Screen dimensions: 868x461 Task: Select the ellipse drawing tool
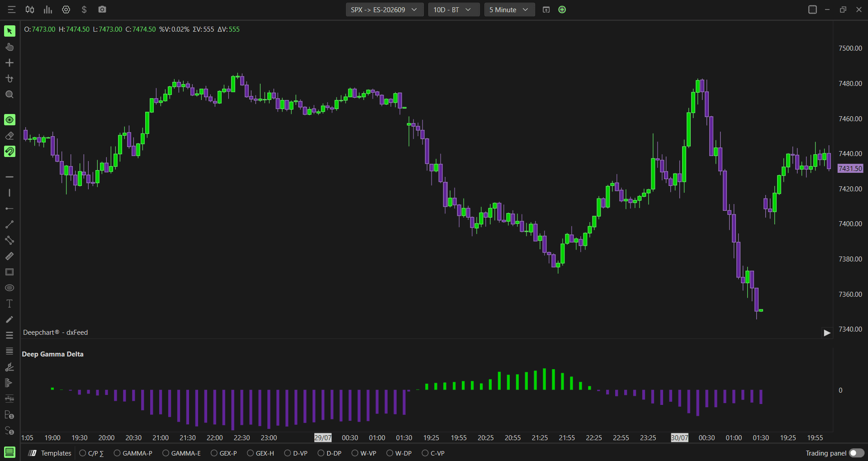(x=9, y=288)
